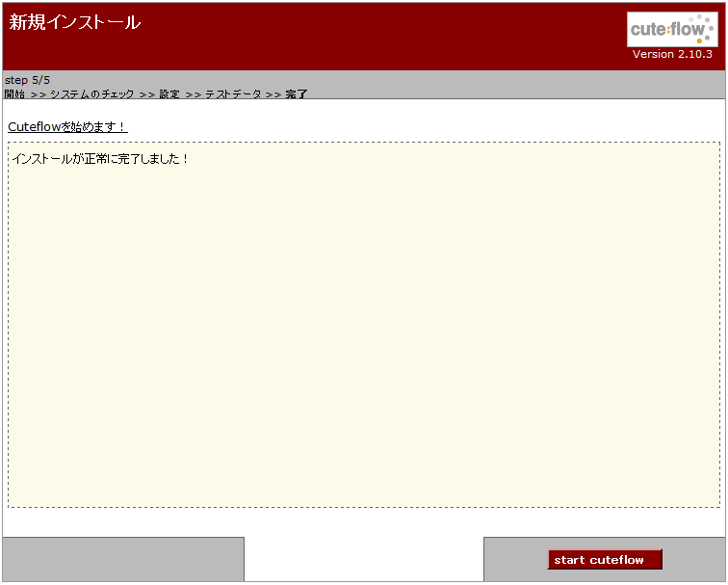Image resolution: width=728 pixels, height=585 pixels.
Task: Select the 設定 breadcrumb step
Action: (169, 93)
